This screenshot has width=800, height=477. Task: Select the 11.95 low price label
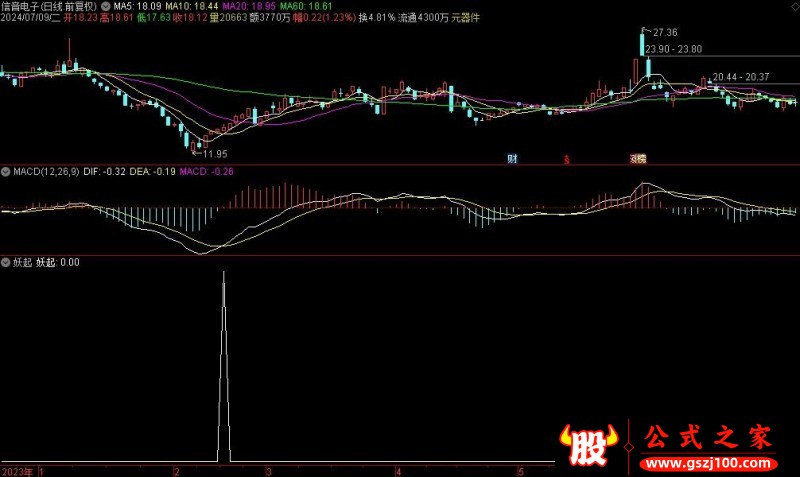tap(215, 154)
